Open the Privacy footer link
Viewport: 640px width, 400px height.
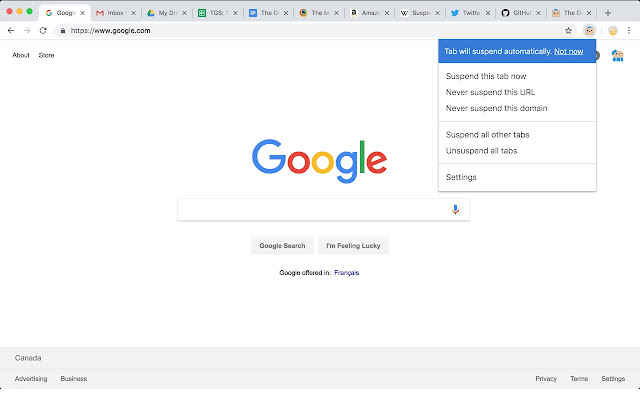546,379
